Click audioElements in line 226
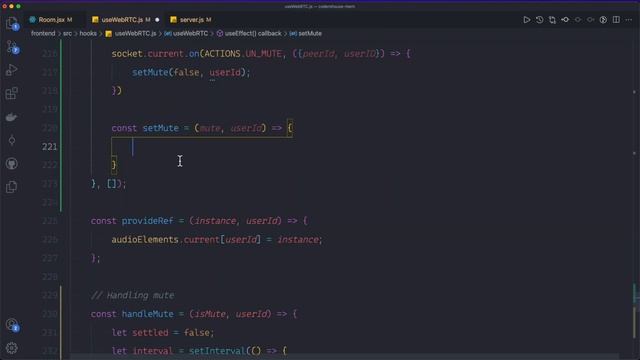 [x=145, y=240]
